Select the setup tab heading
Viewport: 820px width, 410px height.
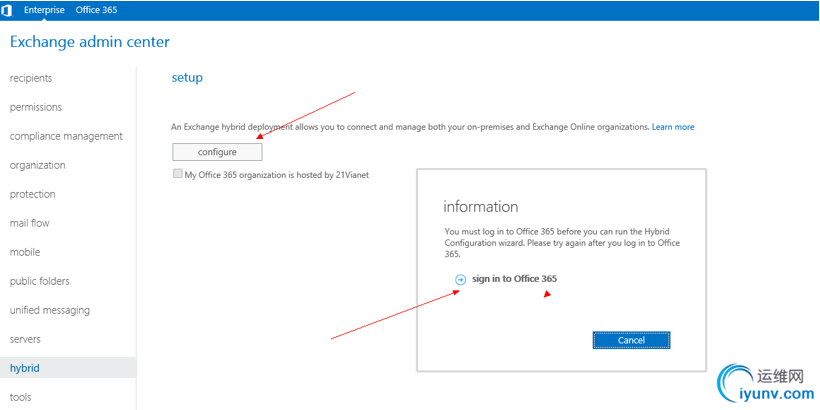click(x=187, y=78)
